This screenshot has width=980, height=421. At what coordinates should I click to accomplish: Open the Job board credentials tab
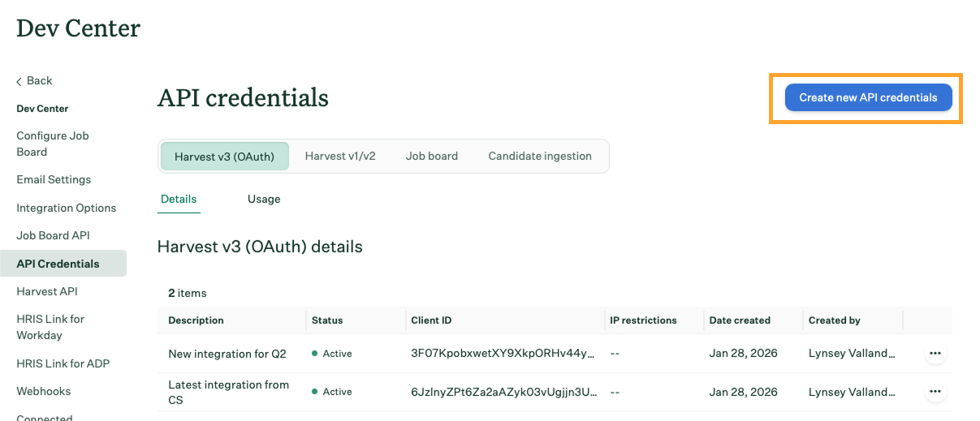pyautogui.click(x=431, y=157)
